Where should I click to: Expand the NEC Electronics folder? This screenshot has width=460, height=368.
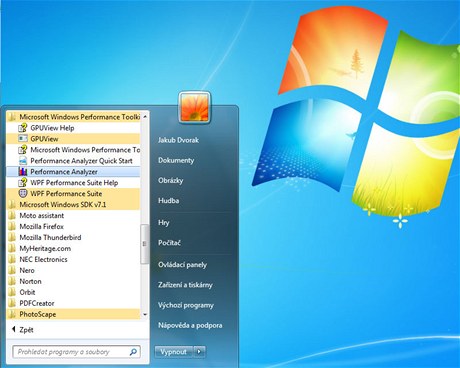click(73, 259)
